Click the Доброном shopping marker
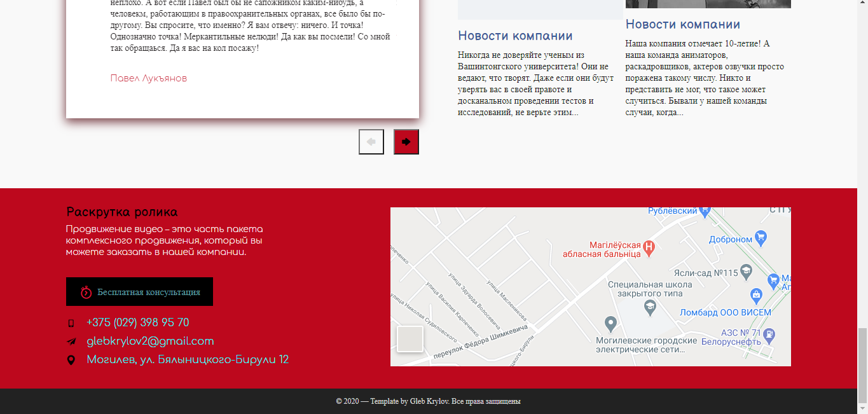The height and width of the screenshot is (414, 868). (762, 238)
